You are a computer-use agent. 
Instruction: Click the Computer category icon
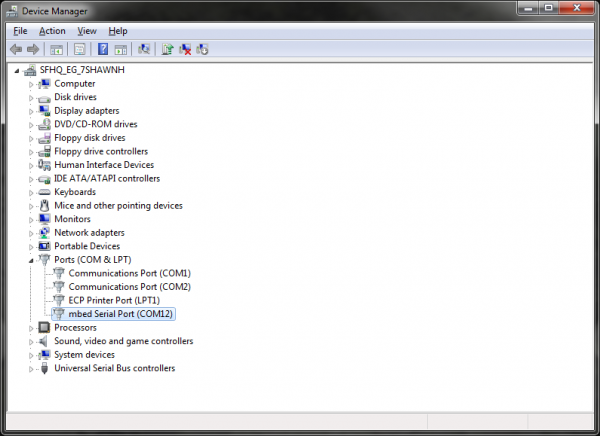click(x=44, y=83)
